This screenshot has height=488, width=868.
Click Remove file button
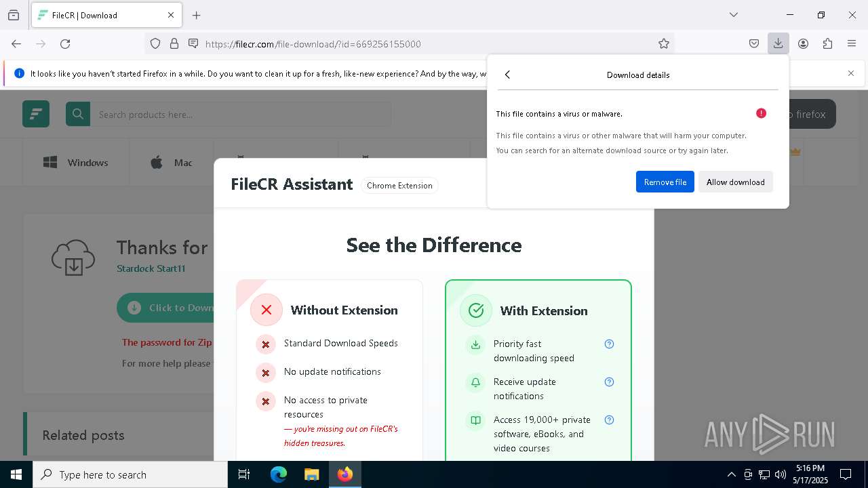pos(665,182)
